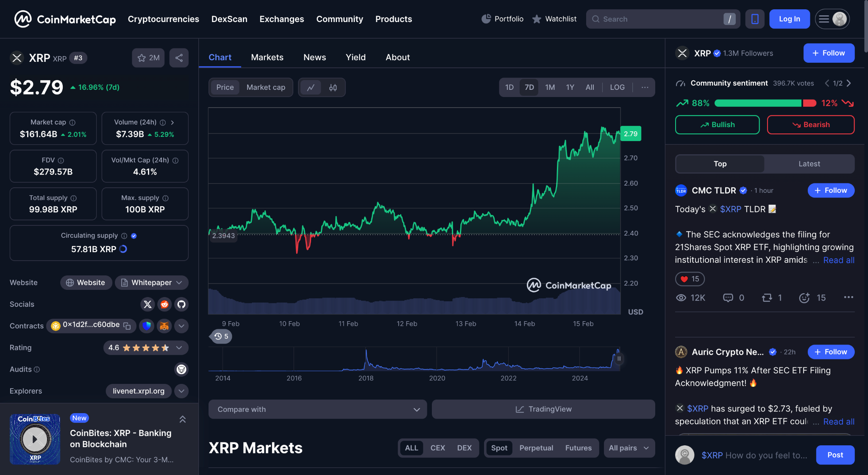
Task: Expand more contracts chevron
Action: tap(181, 326)
